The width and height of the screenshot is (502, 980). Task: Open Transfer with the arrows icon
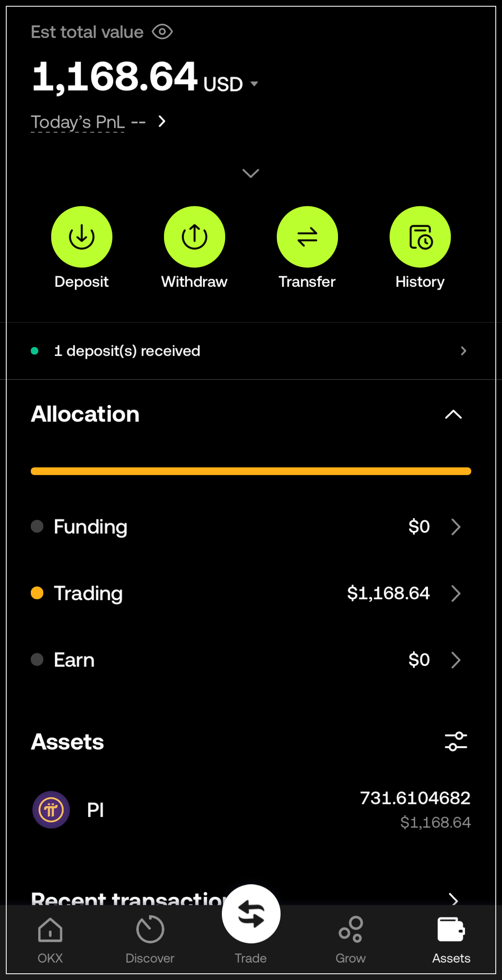pos(307,237)
